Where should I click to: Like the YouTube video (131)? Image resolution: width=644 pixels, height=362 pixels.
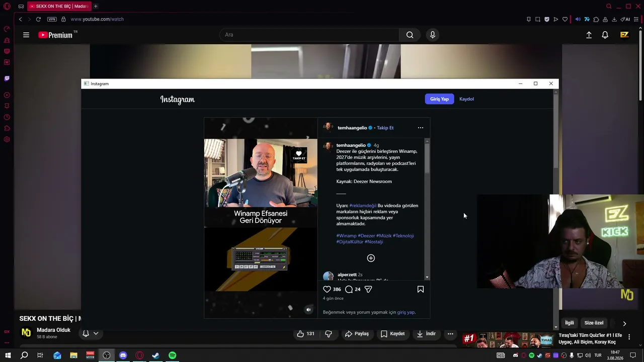pyautogui.click(x=305, y=334)
